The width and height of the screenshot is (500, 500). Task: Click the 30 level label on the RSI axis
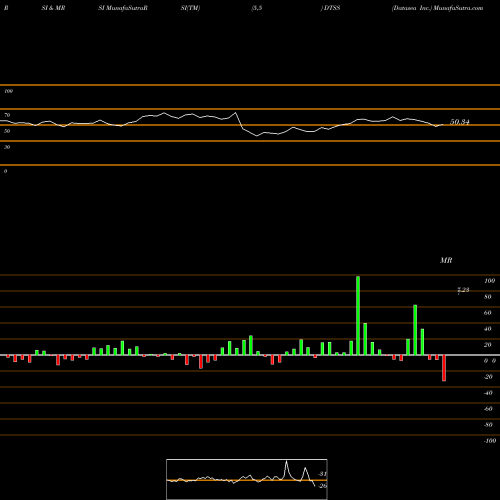(7, 147)
